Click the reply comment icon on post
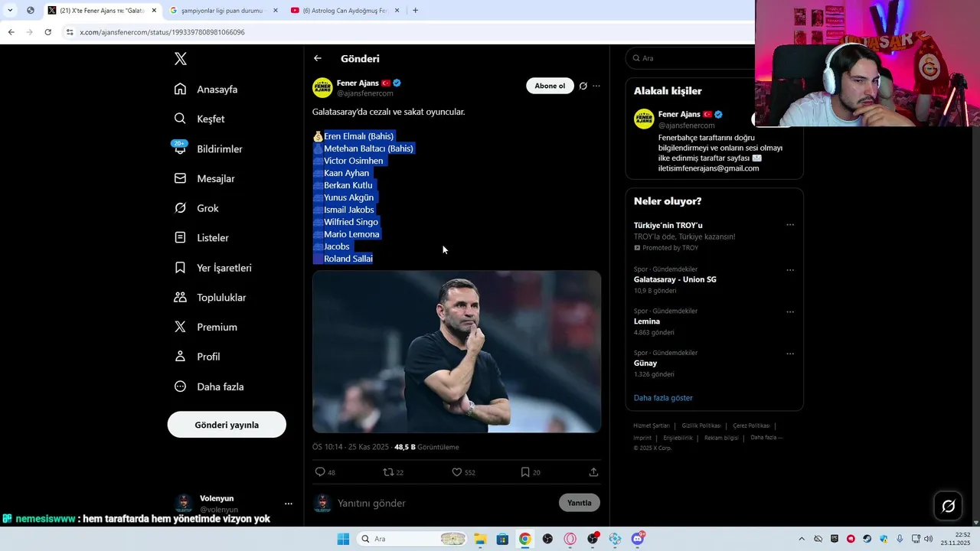This screenshot has width=980, height=551. pos(320,472)
